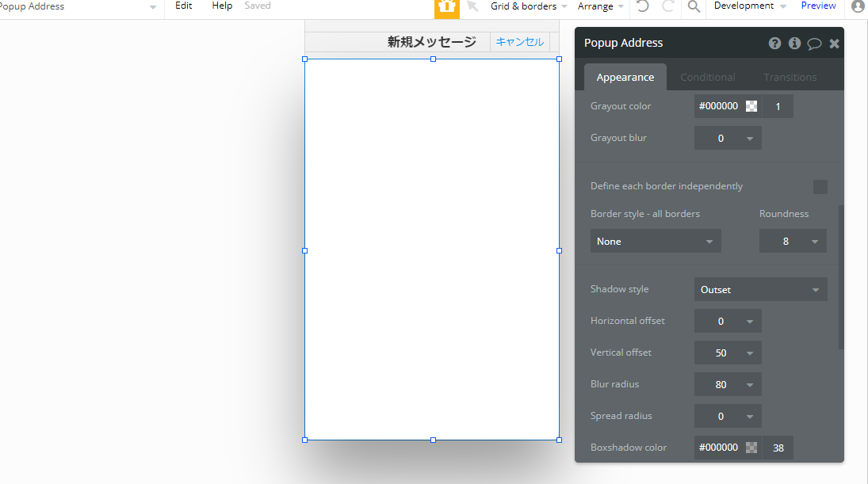Open help question mark in Popup Address panel

(774, 43)
